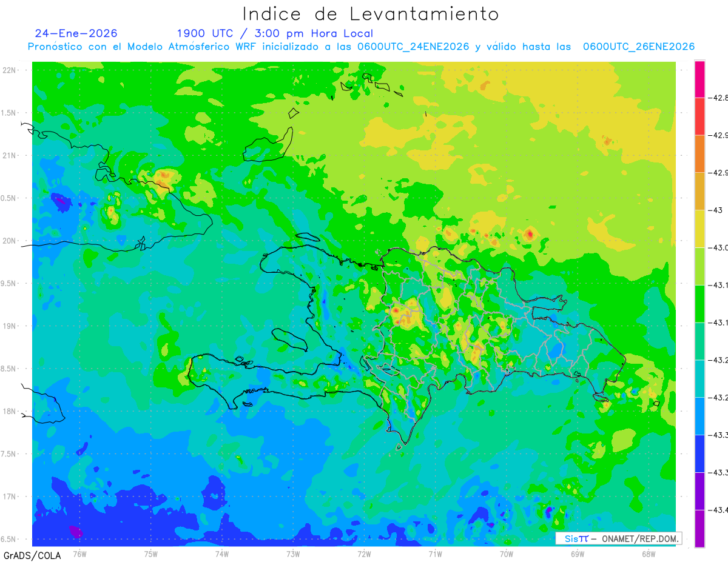Click the '1900 UTC / 3:00 pm Hora Local' text
The image size is (728, 562).
point(275,33)
